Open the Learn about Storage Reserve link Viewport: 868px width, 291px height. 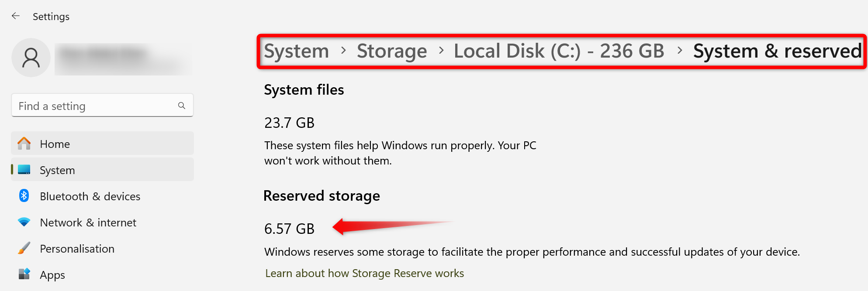coord(364,273)
